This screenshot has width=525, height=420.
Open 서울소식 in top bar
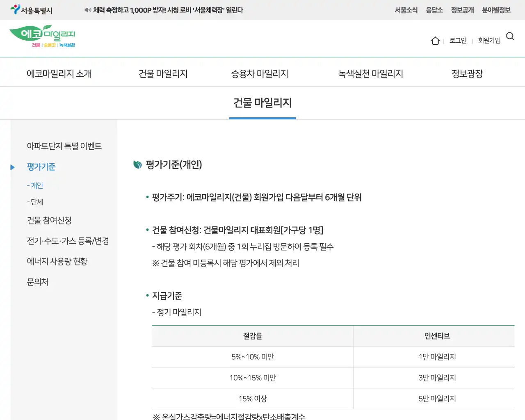(x=406, y=10)
